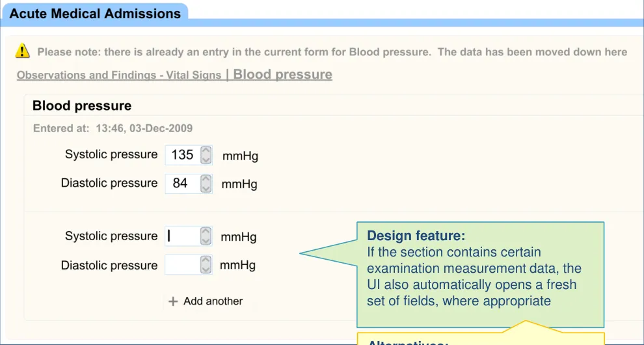Click the plus icon beside Add another
Screen dimensions: 644x345
pos(173,301)
